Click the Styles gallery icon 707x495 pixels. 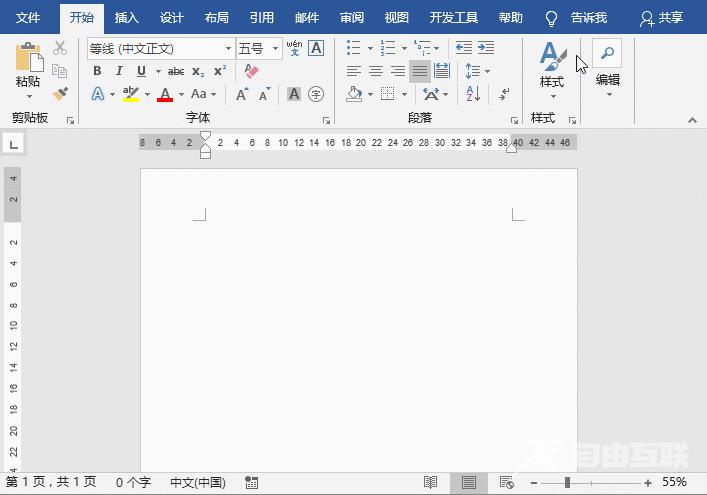pyautogui.click(x=551, y=56)
